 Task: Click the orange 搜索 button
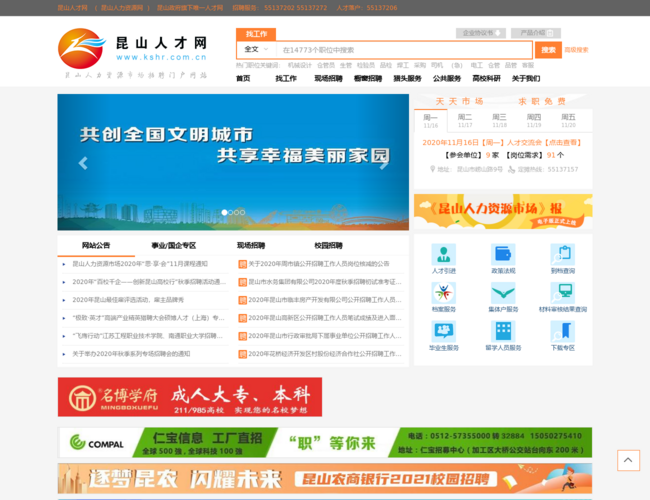(548, 50)
